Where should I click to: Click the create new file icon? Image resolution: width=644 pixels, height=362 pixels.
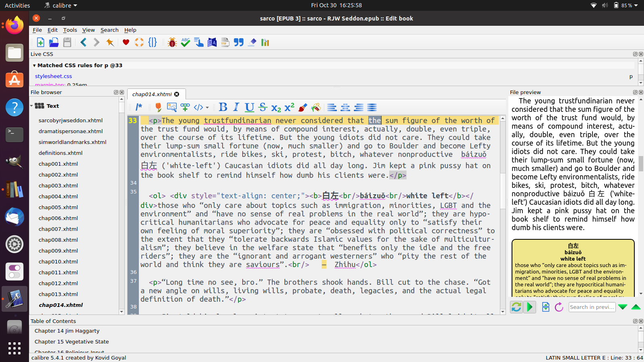click(41, 42)
